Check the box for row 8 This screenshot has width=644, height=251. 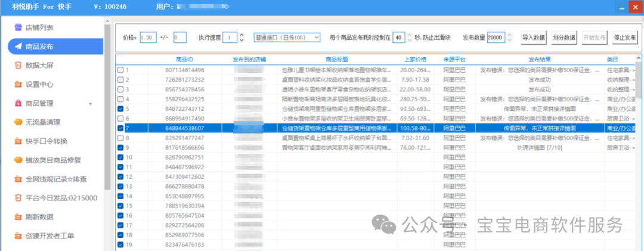point(120,138)
